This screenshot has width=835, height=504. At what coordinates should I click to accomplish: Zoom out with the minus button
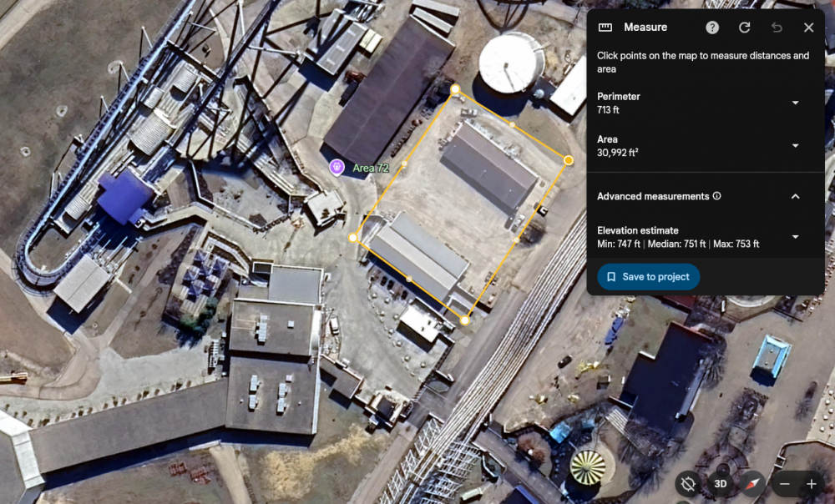coord(784,484)
